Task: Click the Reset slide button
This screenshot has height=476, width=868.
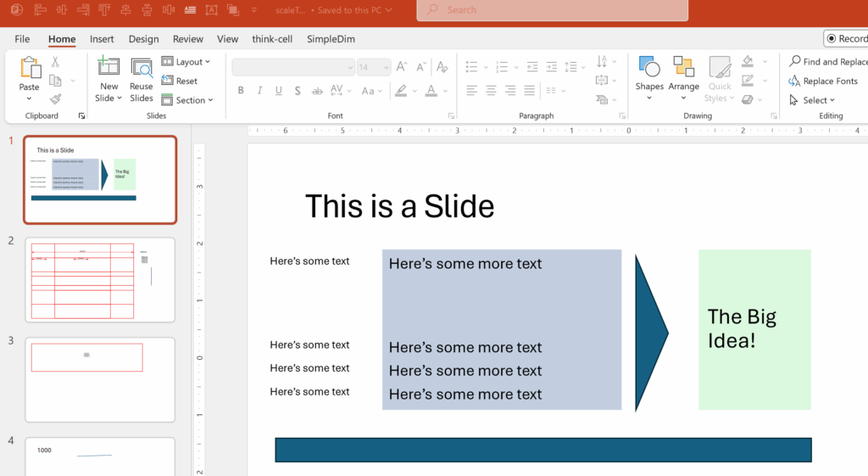Action: click(x=180, y=81)
